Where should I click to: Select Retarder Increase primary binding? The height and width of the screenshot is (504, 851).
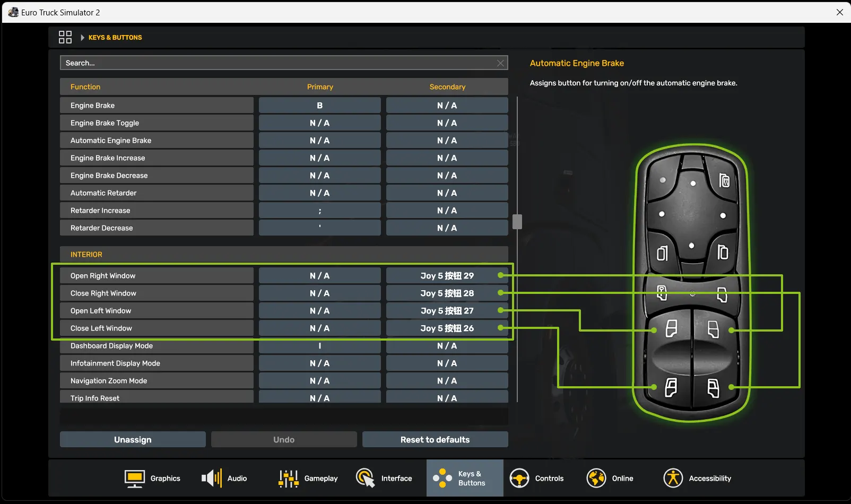click(x=320, y=210)
